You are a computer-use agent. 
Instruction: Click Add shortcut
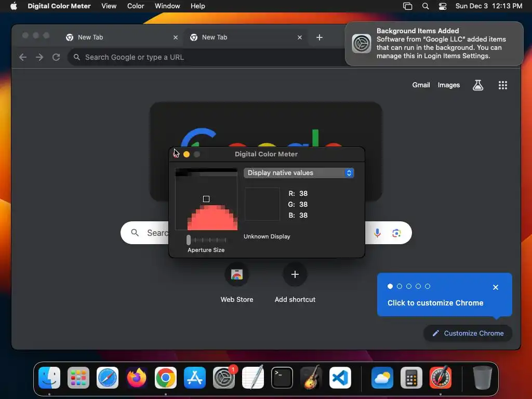coord(295,283)
